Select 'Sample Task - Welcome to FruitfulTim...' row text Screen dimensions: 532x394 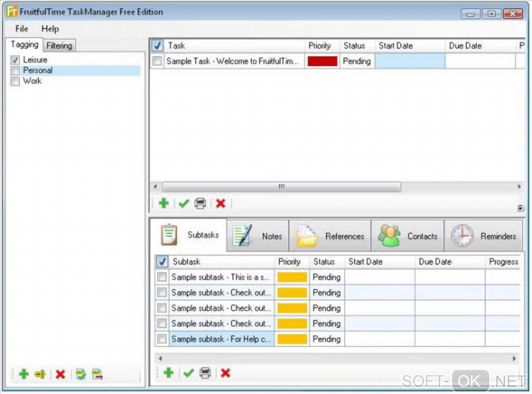point(233,61)
